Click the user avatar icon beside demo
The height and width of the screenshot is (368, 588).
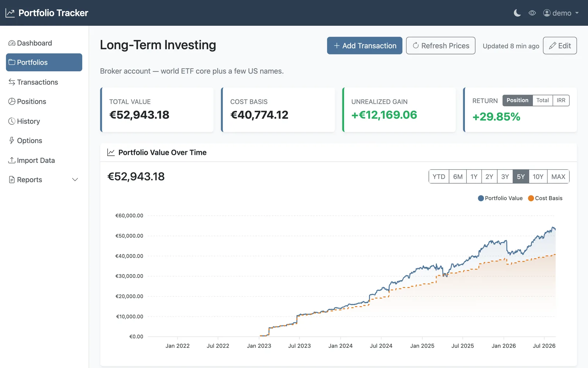tap(547, 13)
